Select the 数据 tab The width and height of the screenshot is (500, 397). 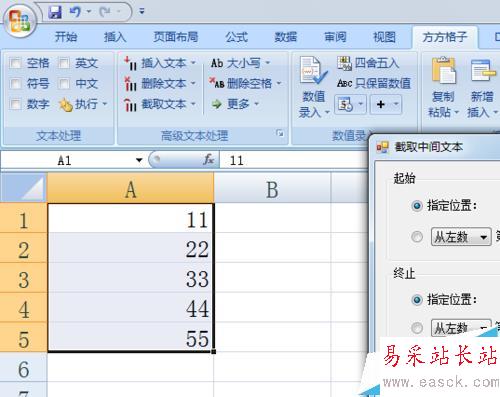click(285, 36)
